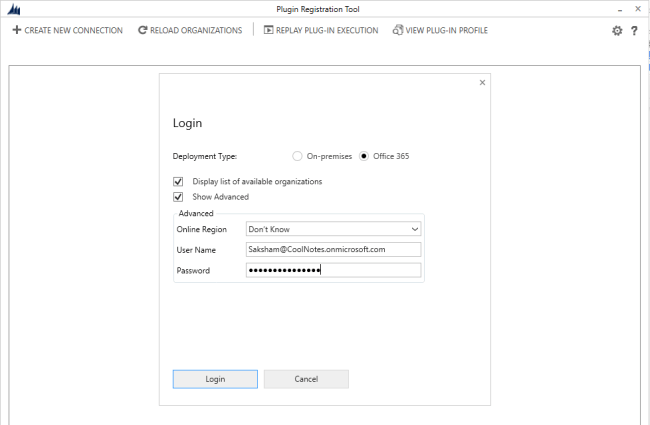
Task: Click the Deployment Type label
Action: (205, 156)
